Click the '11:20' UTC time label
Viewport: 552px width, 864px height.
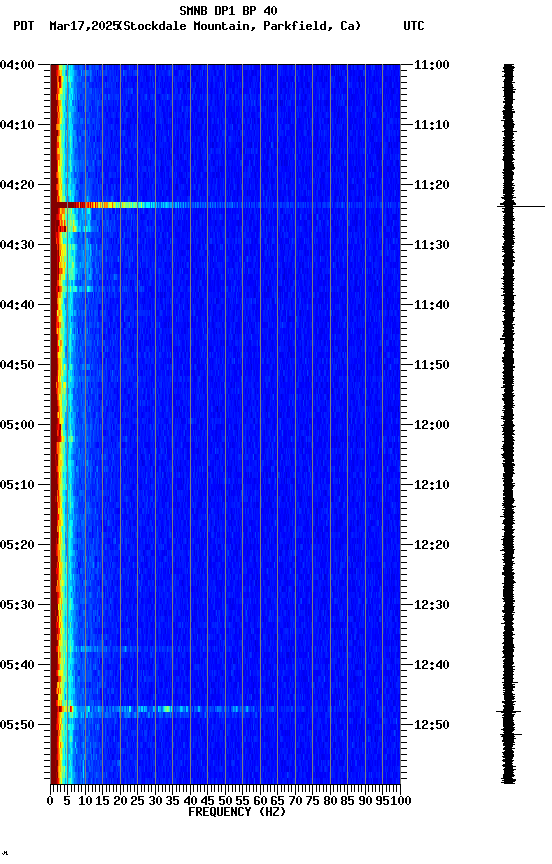tap(432, 185)
